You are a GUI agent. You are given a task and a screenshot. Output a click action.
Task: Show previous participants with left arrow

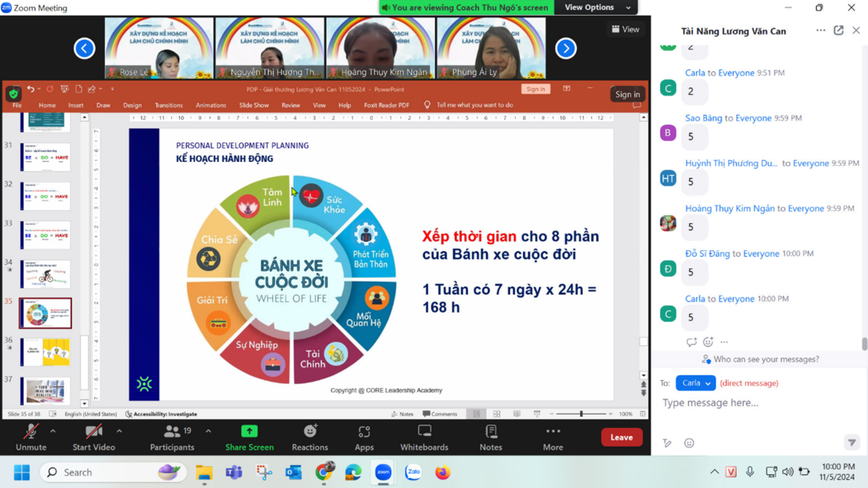click(85, 48)
